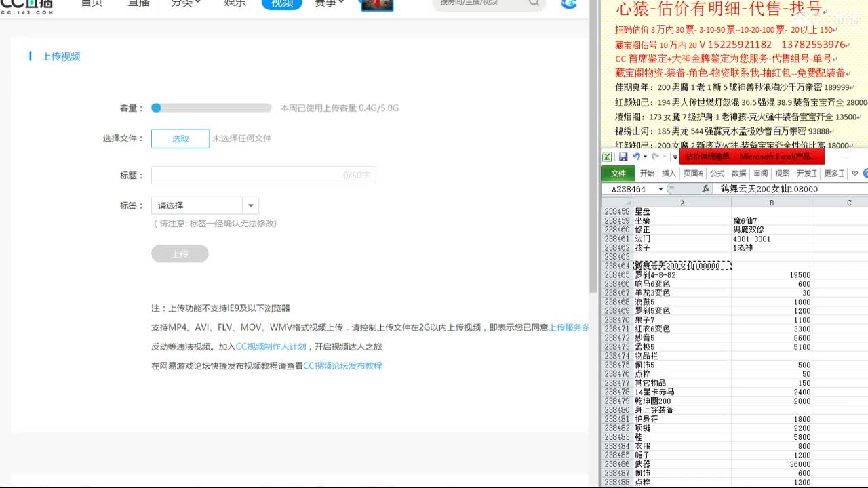Switch to the Excel 数据 tab
The height and width of the screenshot is (488, 868).
(739, 174)
